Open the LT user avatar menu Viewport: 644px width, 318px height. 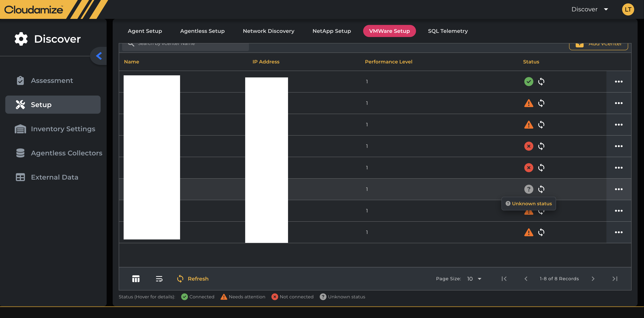click(628, 9)
